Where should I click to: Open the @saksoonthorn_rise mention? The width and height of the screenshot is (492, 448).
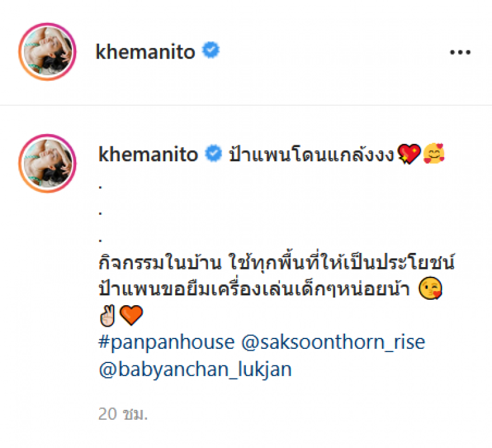point(333,342)
